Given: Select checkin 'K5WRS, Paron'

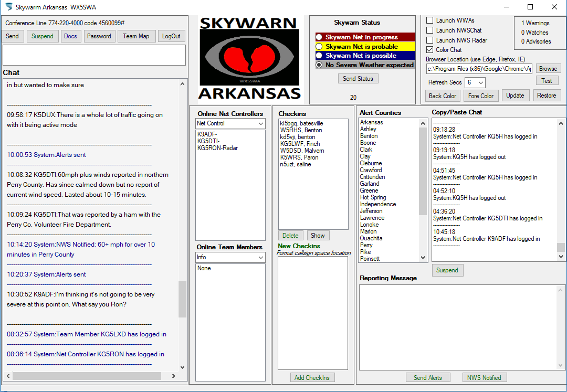Looking at the screenshot, I should pyautogui.click(x=299, y=157).
